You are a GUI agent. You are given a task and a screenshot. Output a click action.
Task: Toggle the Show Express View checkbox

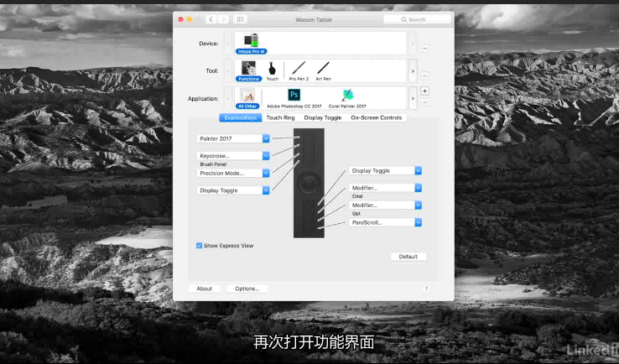click(x=200, y=246)
